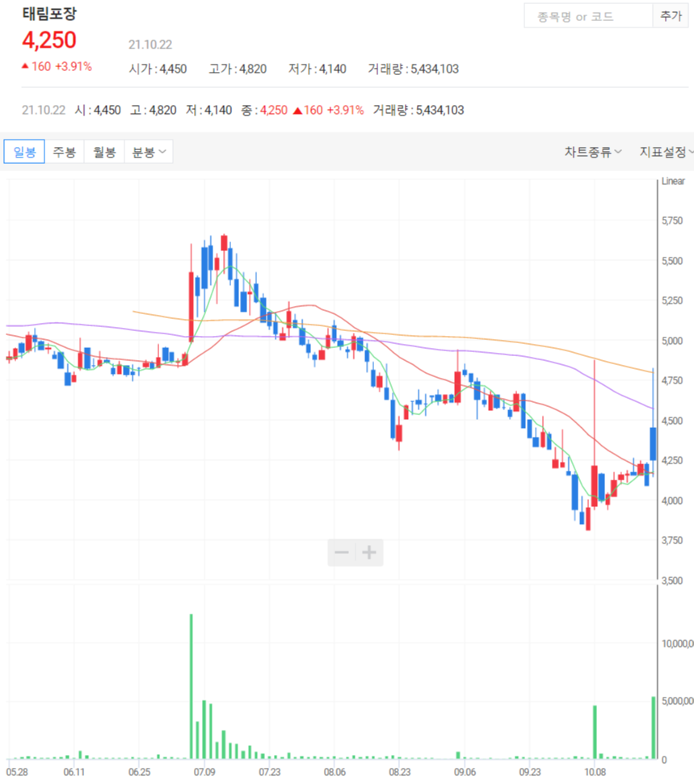
Task: Click the 종목명 or 코드 search field
Action: point(588,16)
